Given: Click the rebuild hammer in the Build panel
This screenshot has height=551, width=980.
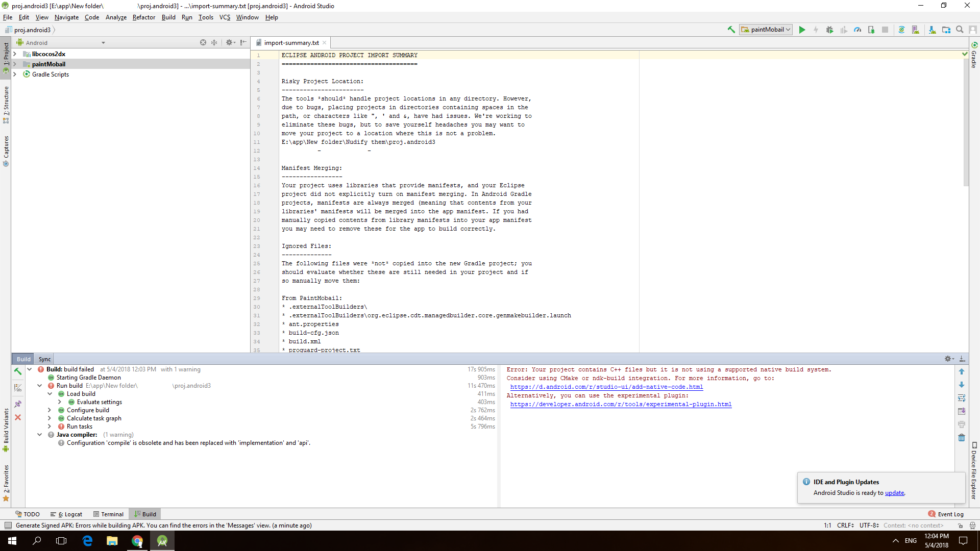Looking at the screenshot, I should coord(18,371).
